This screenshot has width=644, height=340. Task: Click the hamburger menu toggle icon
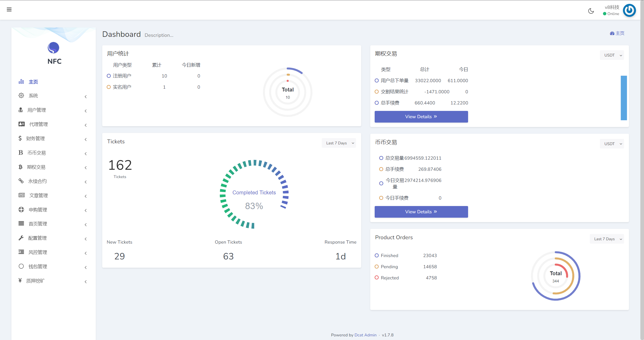click(x=9, y=9)
